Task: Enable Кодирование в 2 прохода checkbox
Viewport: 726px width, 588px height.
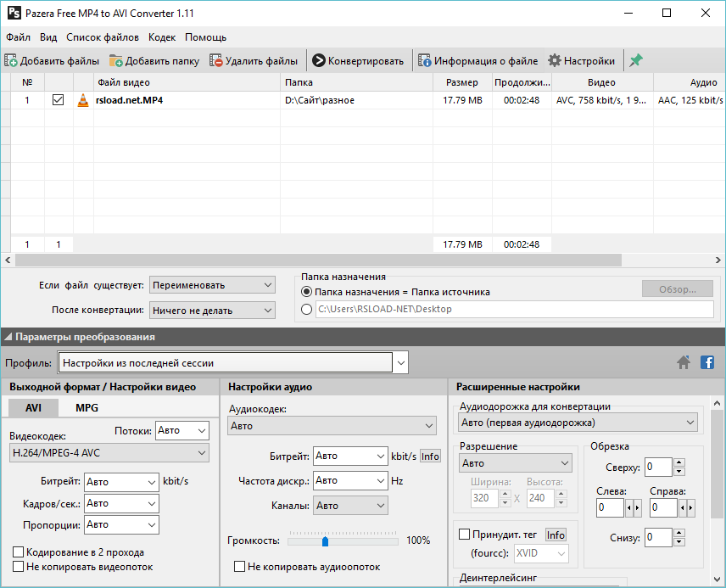Action: coord(19,552)
